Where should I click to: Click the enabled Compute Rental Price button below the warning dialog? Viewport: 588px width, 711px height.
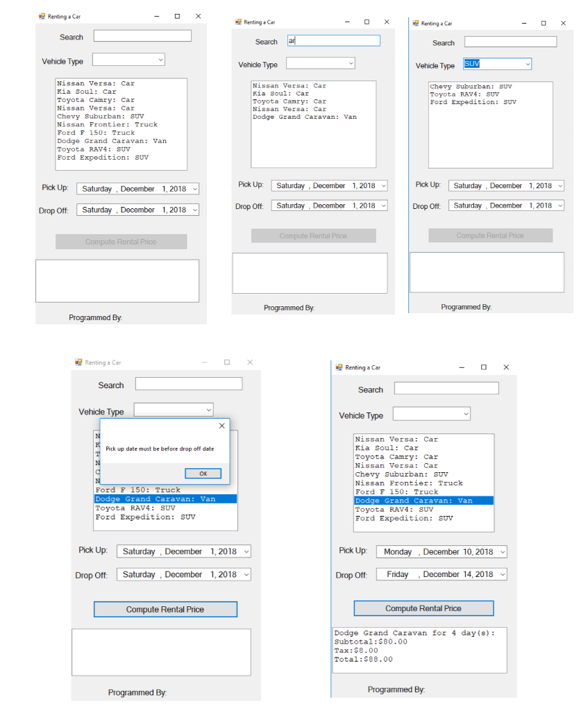[165, 609]
